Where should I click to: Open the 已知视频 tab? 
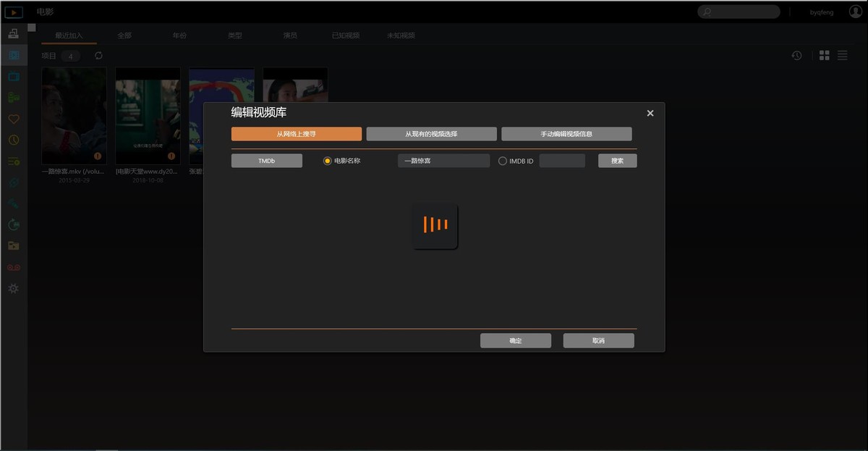[346, 35]
